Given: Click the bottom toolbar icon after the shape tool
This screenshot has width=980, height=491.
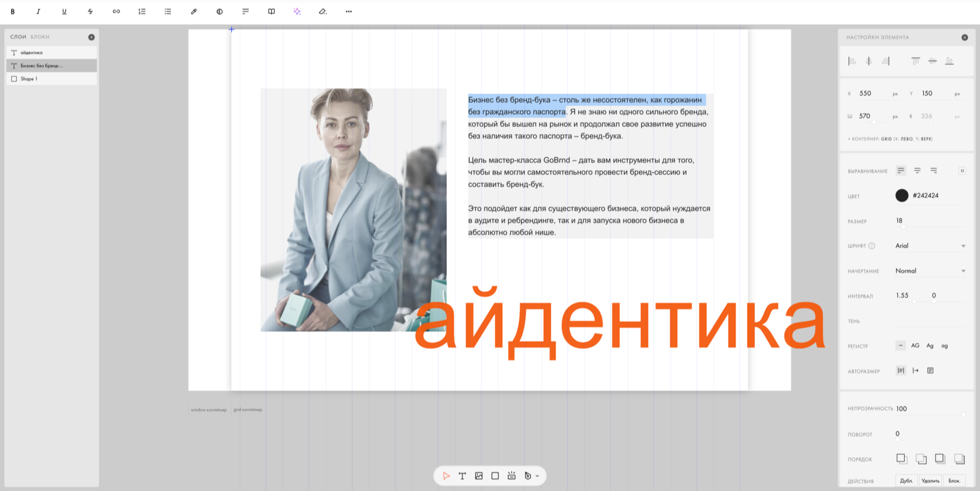Looking at the screenshot, I should [x=512, y=476].
